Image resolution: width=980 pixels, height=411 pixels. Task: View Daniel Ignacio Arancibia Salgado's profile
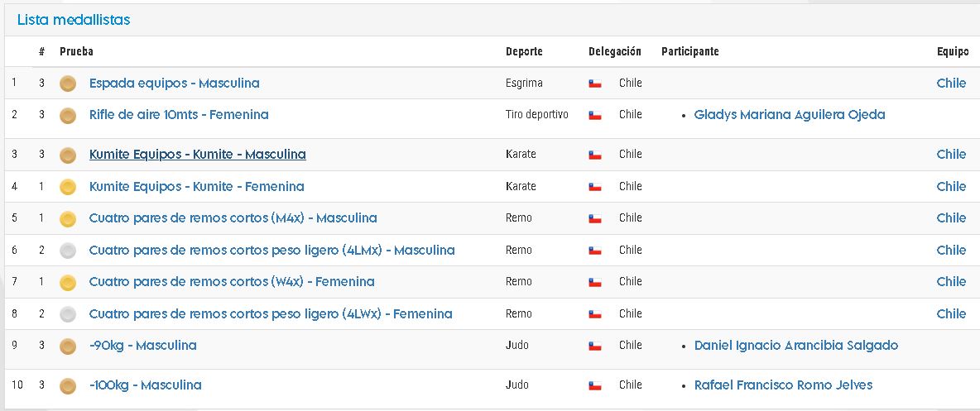click(796, 346)
